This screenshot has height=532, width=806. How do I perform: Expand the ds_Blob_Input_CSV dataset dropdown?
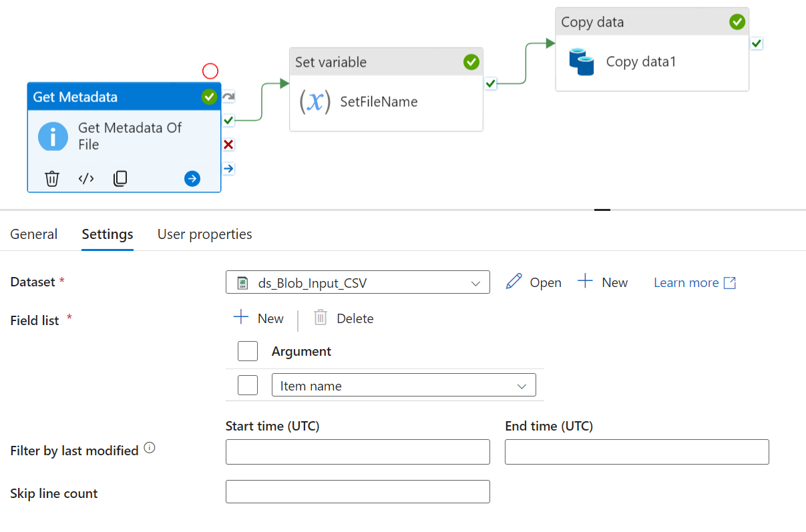pos(475,283)
